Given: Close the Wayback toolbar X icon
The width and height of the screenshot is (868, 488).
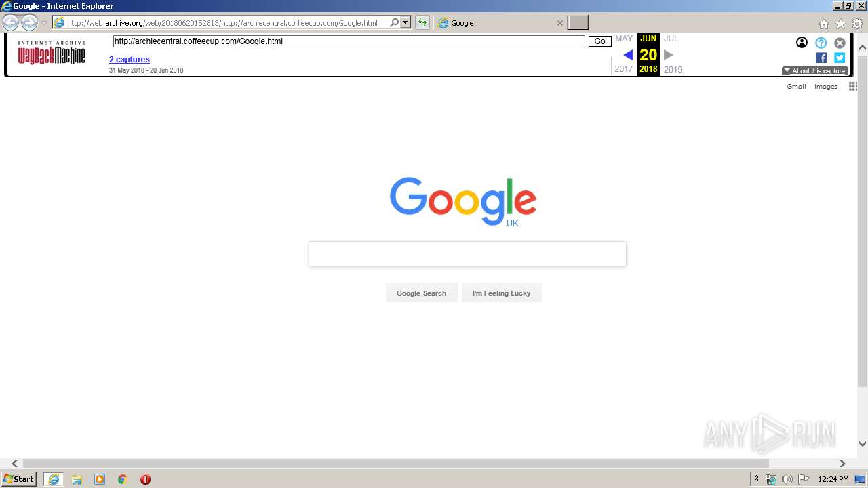Looking at the screenshot, I should (840, 43).
